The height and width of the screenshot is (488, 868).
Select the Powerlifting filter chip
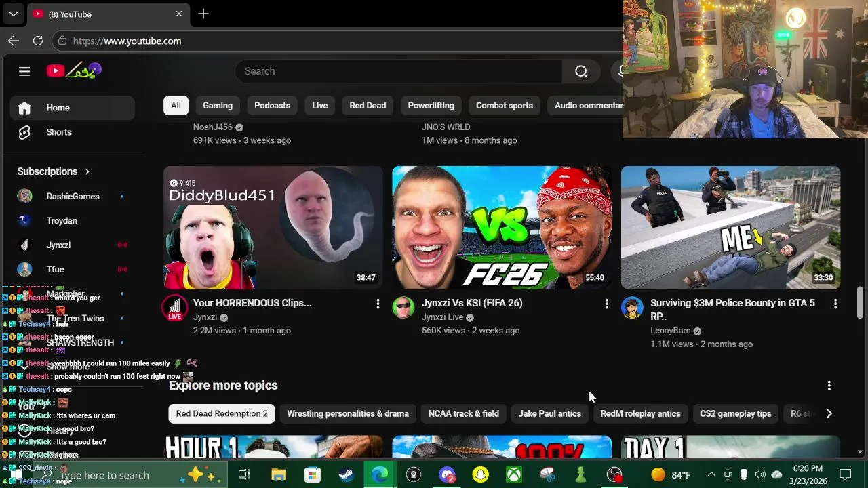tap(431, 106)
